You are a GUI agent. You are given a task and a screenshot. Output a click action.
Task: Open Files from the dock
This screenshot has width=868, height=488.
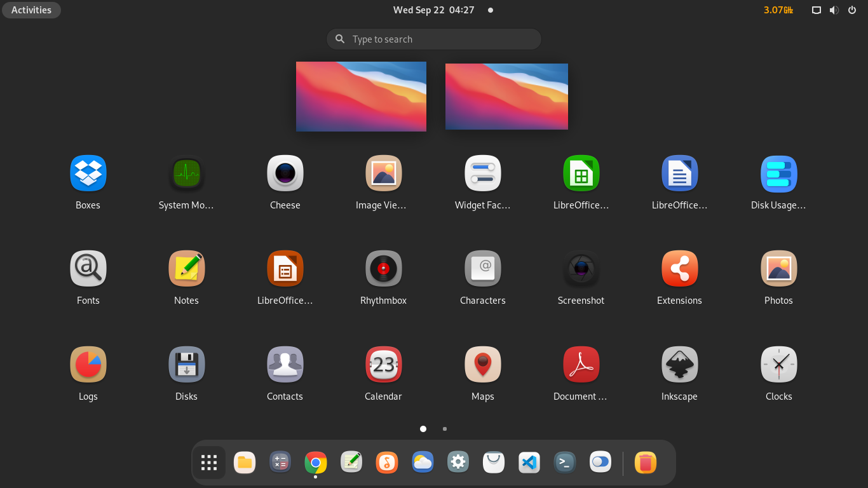point(245,463)
